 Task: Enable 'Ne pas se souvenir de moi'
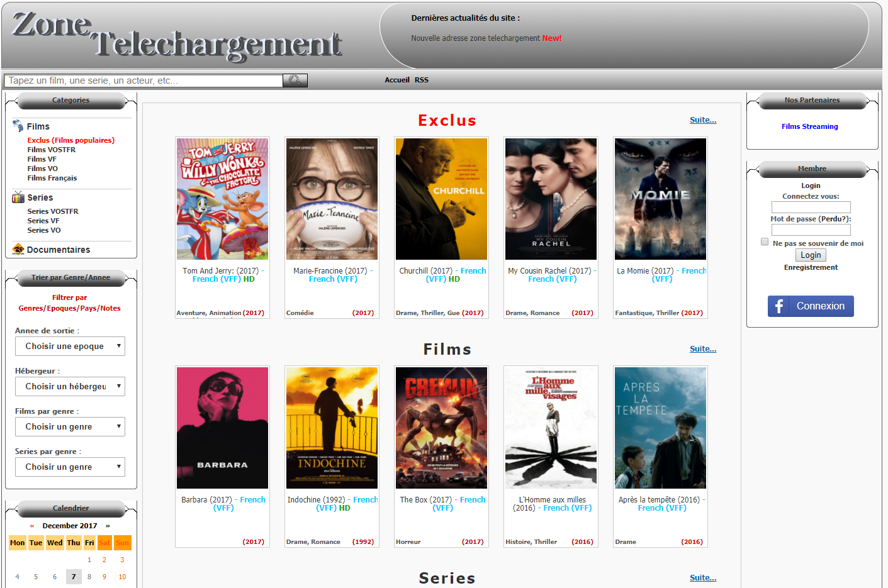[x=765, y=241]
